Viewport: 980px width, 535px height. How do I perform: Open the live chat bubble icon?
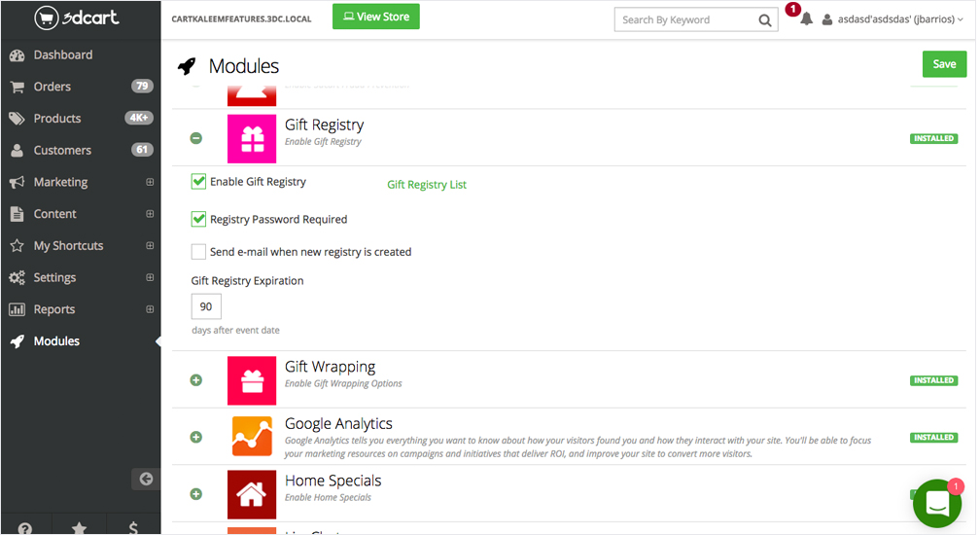pos(936,503)
